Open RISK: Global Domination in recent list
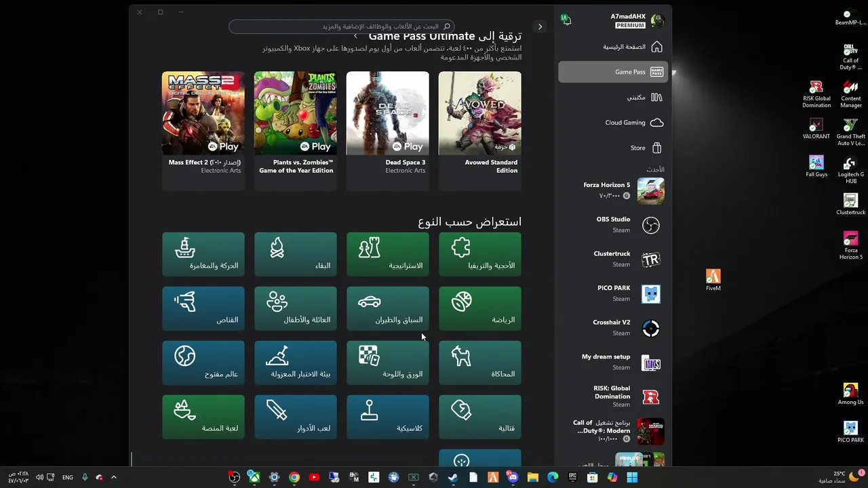868x488 pixels. (613, 396)
